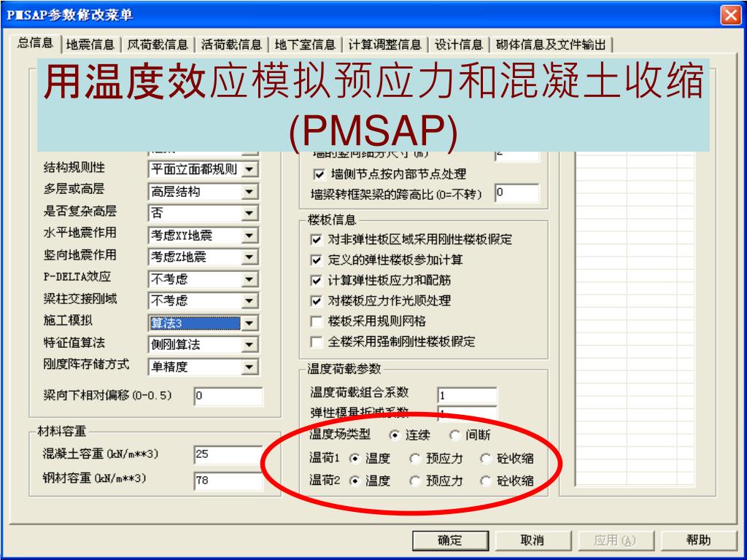Select 温度 radio for 温荷2
This screenshot has width=747, height=560.
point(355,481)
